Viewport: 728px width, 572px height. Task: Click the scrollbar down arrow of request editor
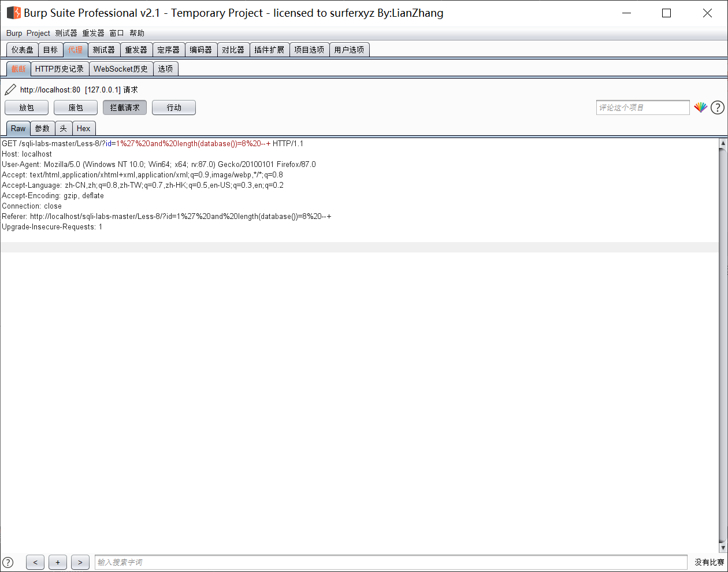(x=723, y=548)
